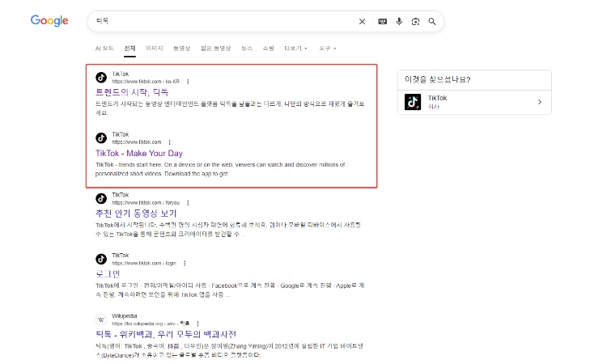Click the Wikipedia favicon of the last result
607x364 pixels.
[x=101, y=320]
